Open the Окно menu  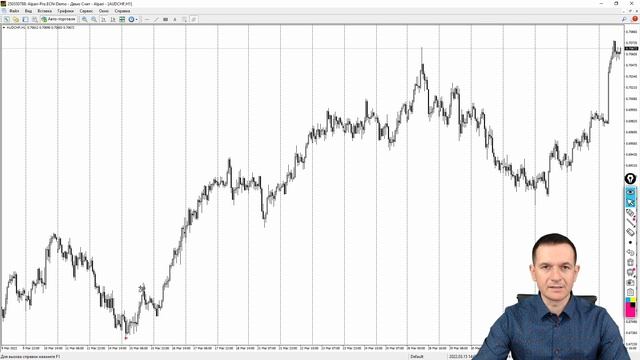pos(104,11)
